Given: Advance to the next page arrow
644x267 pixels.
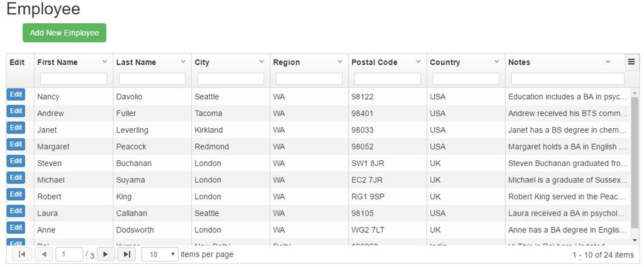Looking at the screenshot, I should click(105, 254).
